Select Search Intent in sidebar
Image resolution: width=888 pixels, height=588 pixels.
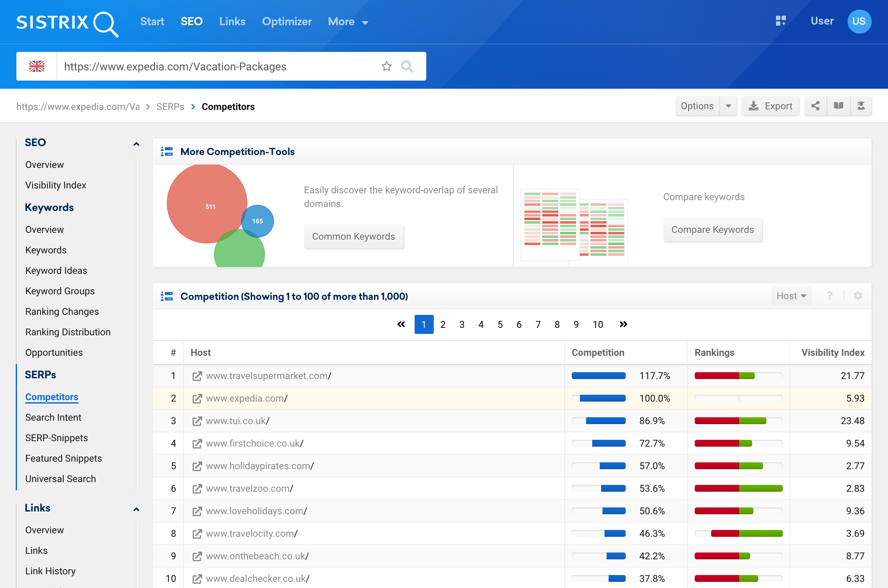coord(53,417)
